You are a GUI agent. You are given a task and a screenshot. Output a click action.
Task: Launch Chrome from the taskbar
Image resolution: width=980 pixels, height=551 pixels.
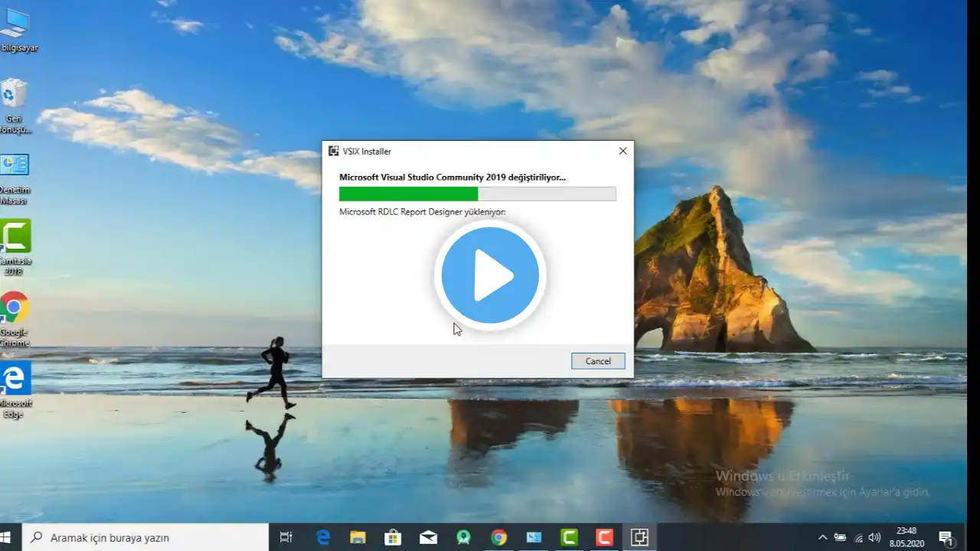(x=498, y=537)
